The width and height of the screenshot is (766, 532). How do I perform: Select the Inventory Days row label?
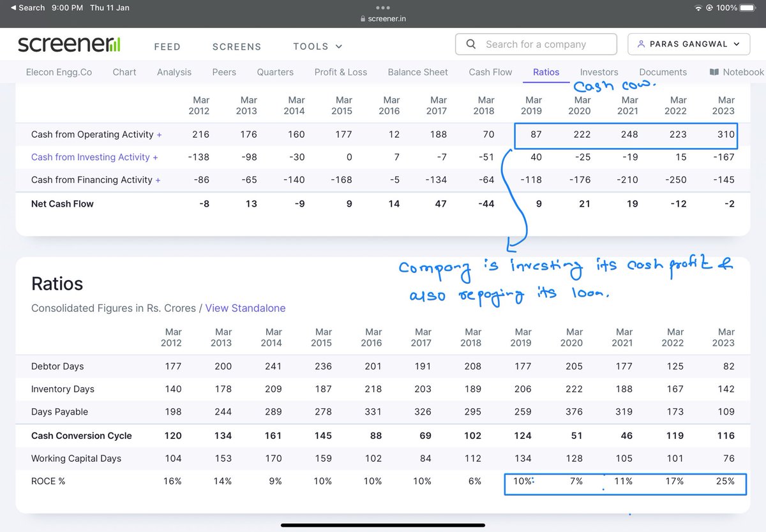click(x=63, y=389)
